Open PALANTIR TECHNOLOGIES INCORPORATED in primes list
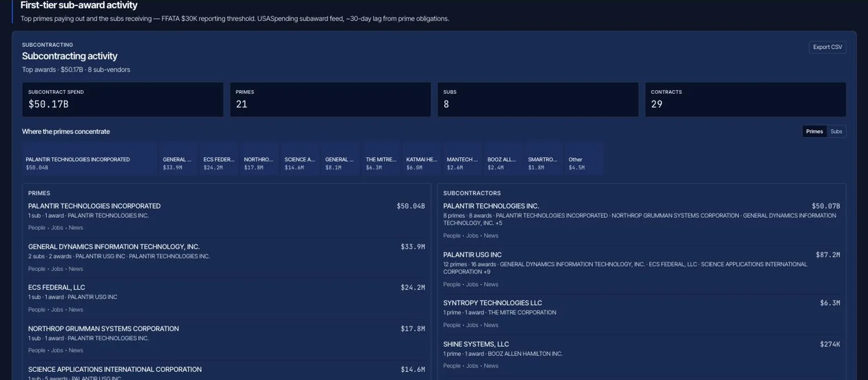868x380 pixels. pos(94,206)
